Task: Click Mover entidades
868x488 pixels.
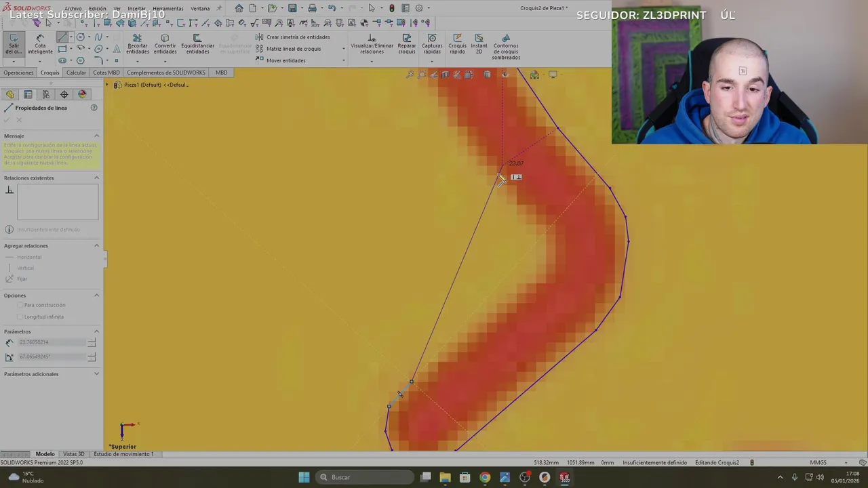Action: coord(281,60)
